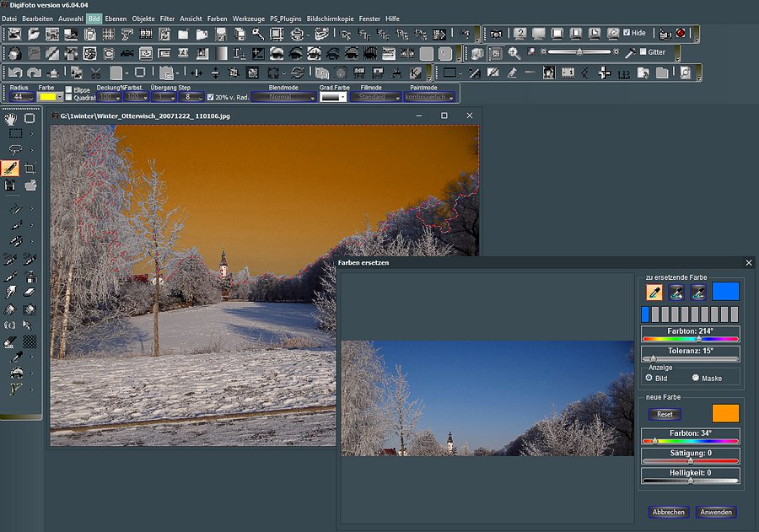Toggle the Hide checkbox
Viewport: 759px width, 532px height.
point(627,33)
